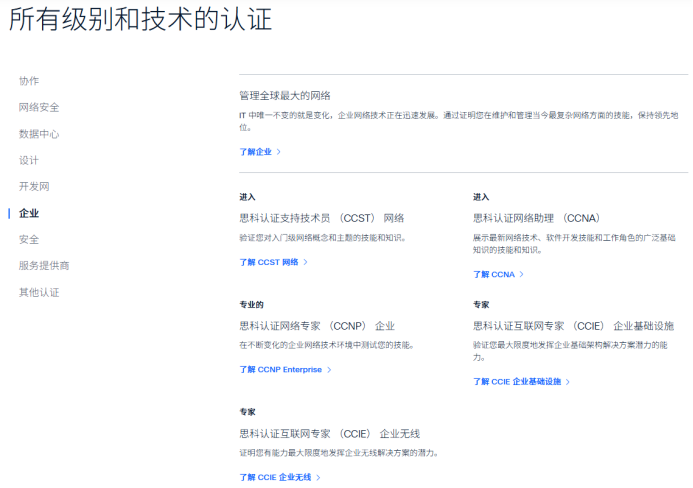
Task: Open 服务提供商 in the sidebar
Action: [x=44, y=266]
